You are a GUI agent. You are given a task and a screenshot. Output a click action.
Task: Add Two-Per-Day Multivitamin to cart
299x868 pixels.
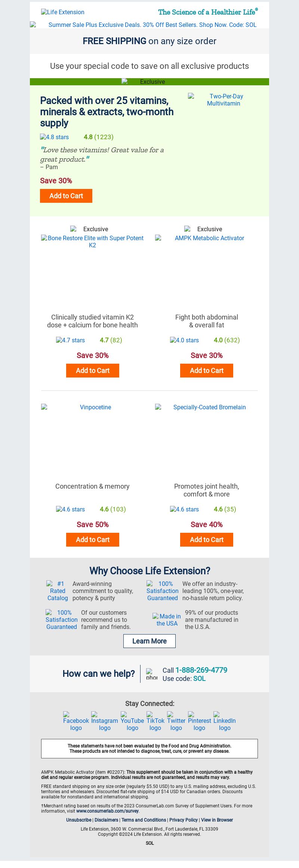coord(66,196)
